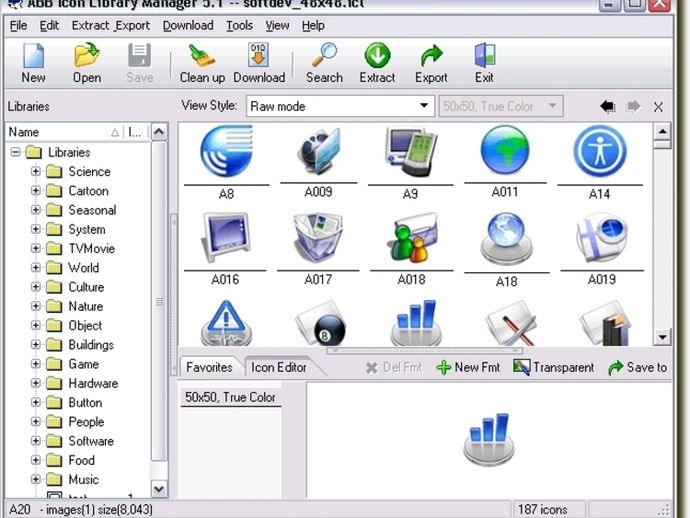Select the 8-ball icon thumbnail
The width and height of the screenshot is (690, 518).
point(321,323)
